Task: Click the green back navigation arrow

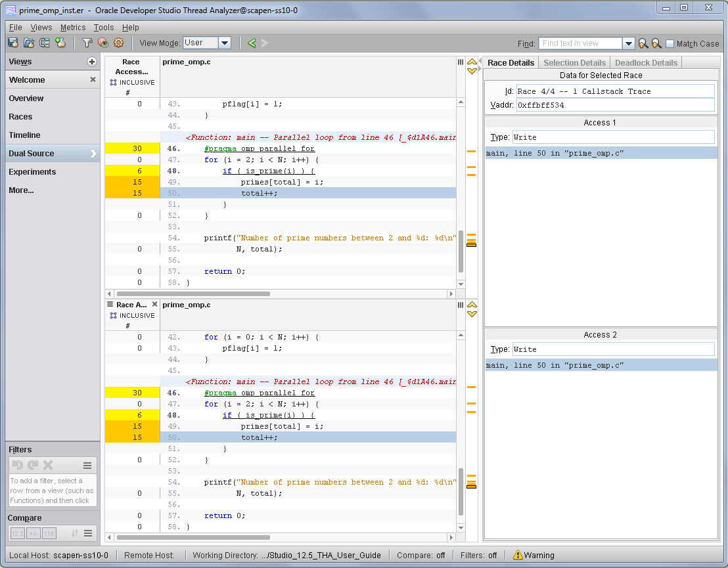Action: click(252, 43)
